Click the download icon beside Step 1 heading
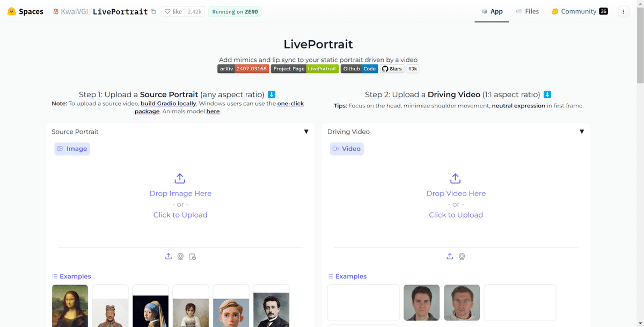 click(x=272, y=94)
